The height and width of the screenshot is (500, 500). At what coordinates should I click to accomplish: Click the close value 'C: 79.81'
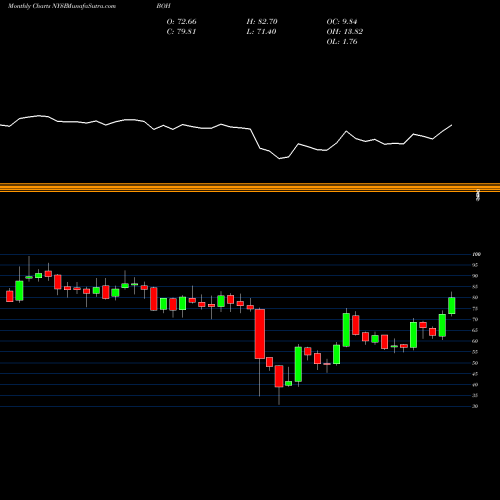(181, 32)
